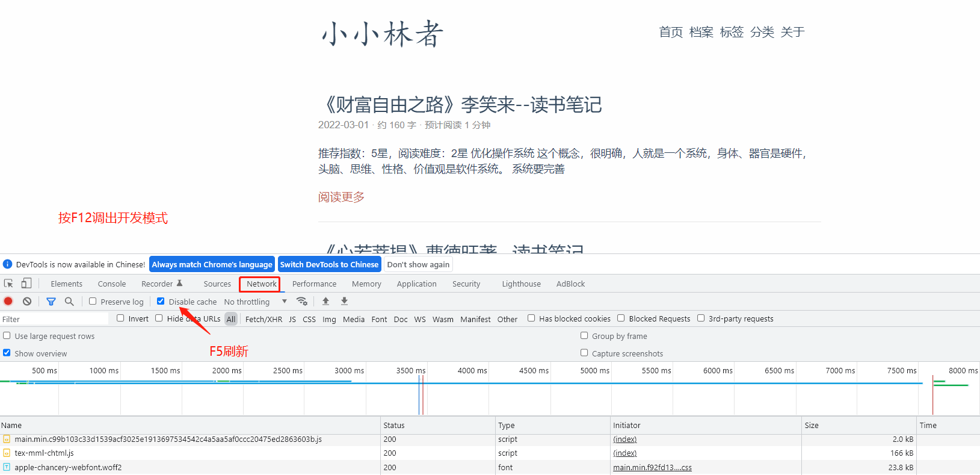Open the 档案 navigation link
The height and width of the screenshot is (475, 980).
701,32
